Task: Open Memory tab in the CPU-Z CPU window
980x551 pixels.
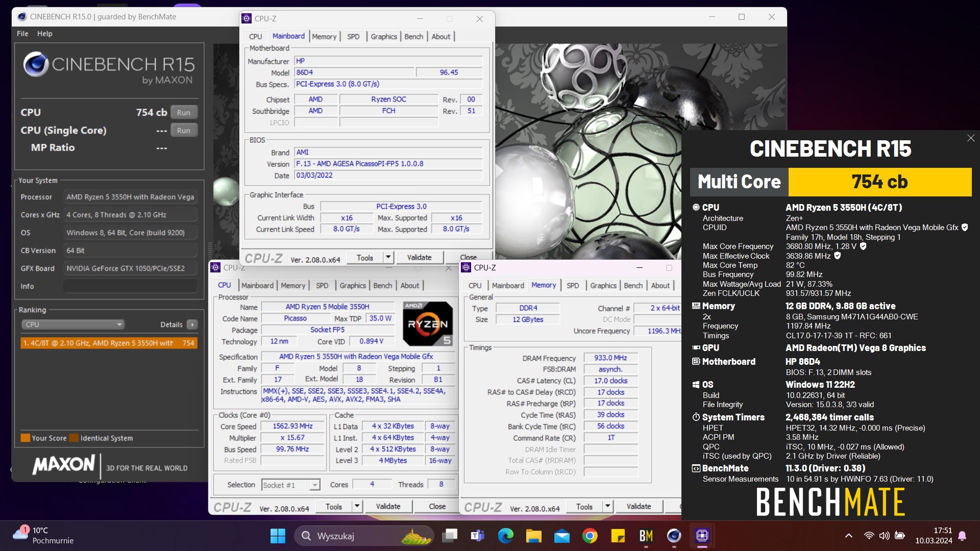Action: click(x=293, y=286)
